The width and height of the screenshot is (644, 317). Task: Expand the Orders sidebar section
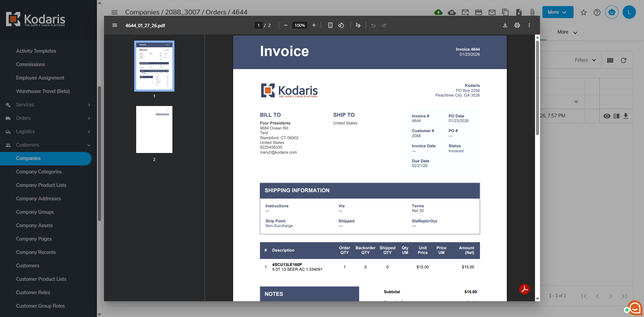48,118
